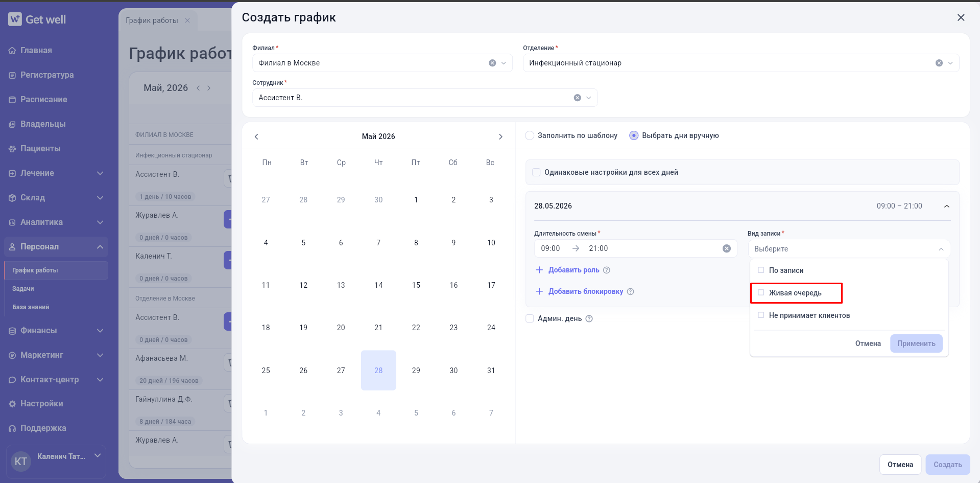Screen dimensions: 980x483
Task: Open the Филиал dropdown
Action: click(x=504, y=63)
